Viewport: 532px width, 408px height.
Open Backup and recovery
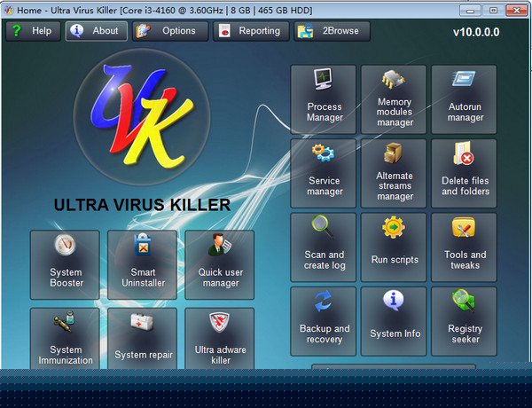click(324, 321)
